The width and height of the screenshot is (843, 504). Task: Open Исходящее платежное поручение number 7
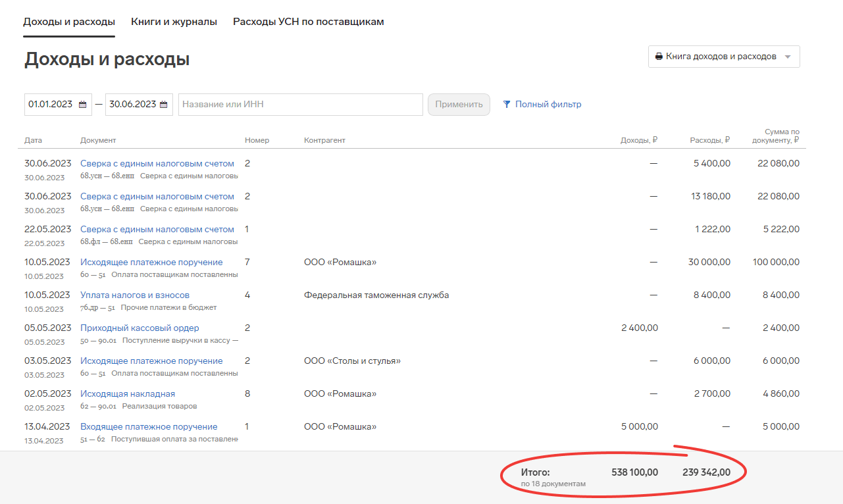tap(151, 262)
